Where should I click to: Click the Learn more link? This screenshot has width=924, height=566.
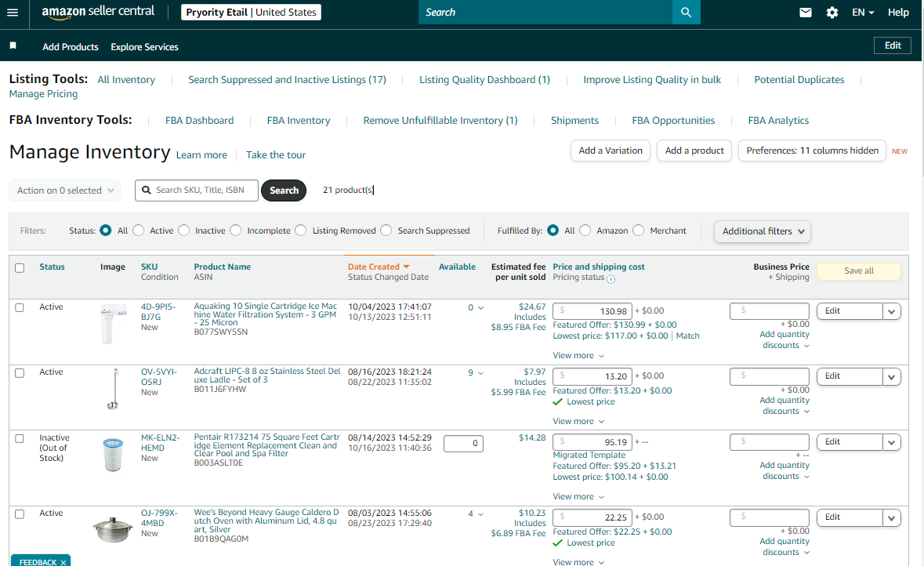pyautogui.click(x=201, y=155)
